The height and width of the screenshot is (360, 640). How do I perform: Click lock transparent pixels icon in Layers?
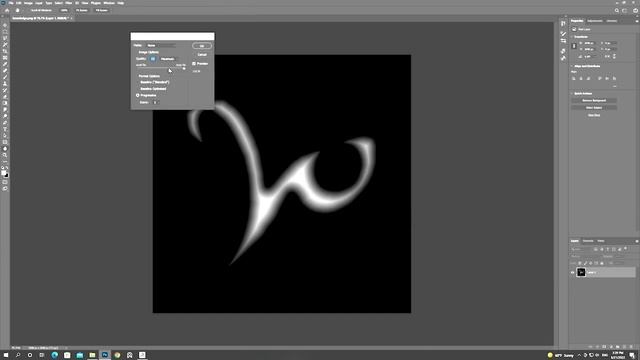[580, 263]
